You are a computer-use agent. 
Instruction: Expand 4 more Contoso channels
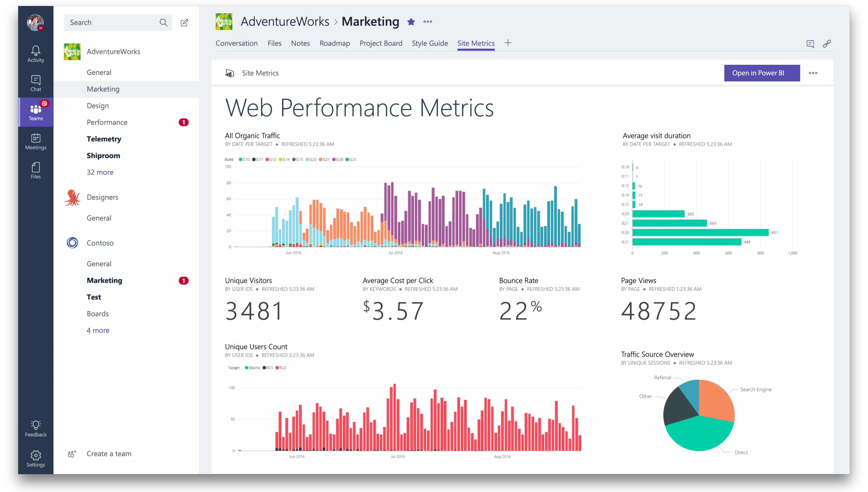click(98, 330)
